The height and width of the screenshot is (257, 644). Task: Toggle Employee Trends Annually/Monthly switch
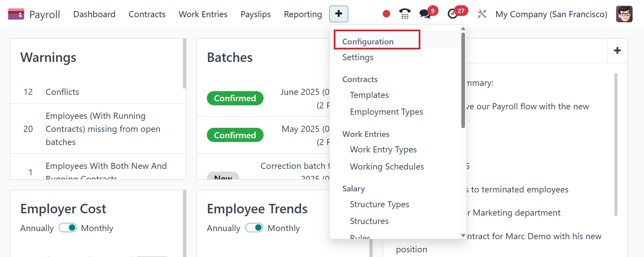pos(254,228)
